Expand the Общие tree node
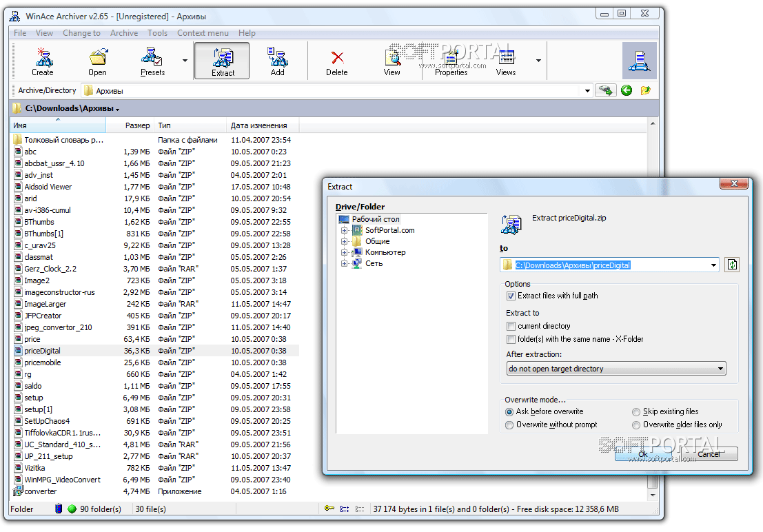The width and height of the screenshot is (763, 532). (x=344, y=241)
